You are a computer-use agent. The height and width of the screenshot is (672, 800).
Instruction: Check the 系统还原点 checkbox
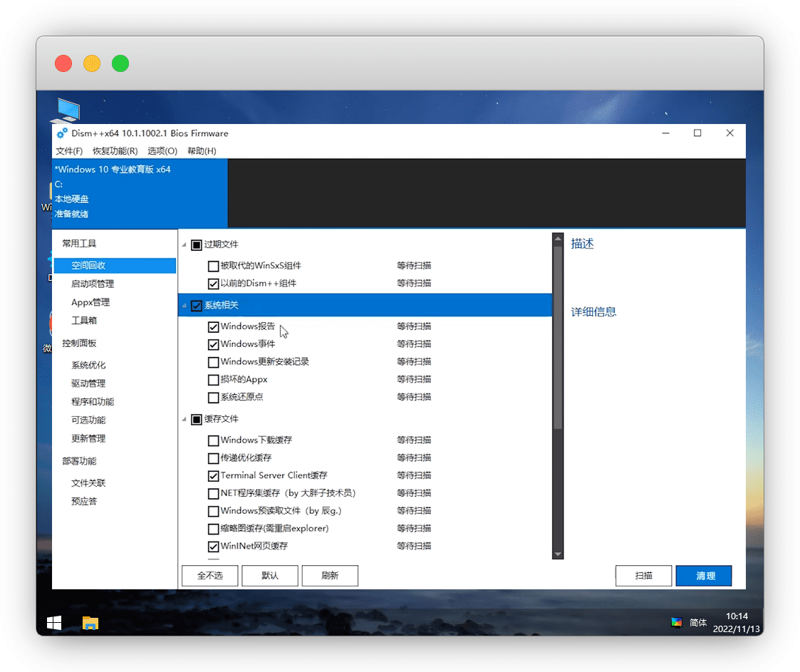(x=213, y=398)
